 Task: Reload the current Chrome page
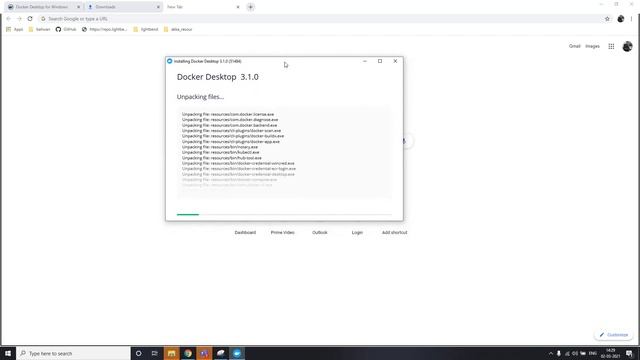pyautogui.click(x=30, y=19)
